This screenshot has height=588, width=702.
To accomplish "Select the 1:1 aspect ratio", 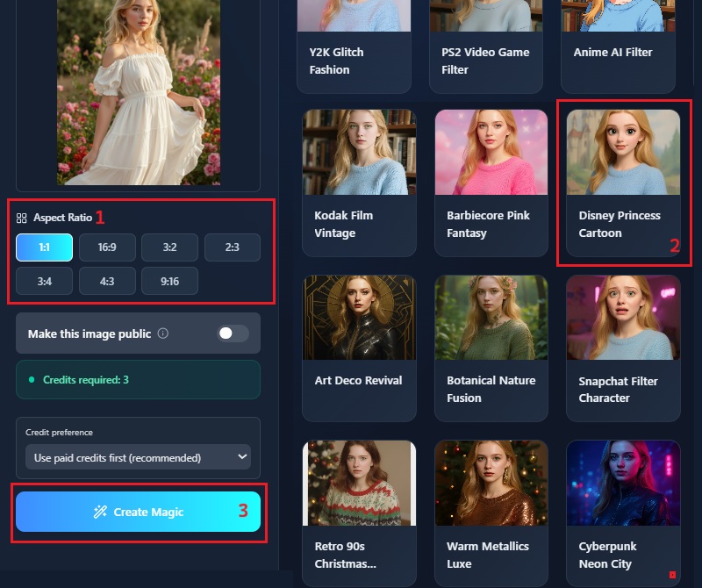I will click(x=44, y=247).
